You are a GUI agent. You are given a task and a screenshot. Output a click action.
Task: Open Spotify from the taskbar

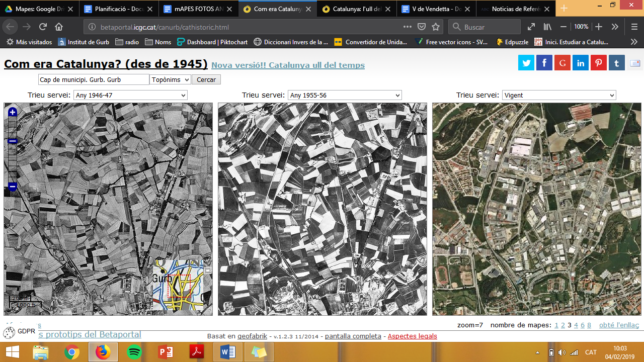[x=134, y=352]
